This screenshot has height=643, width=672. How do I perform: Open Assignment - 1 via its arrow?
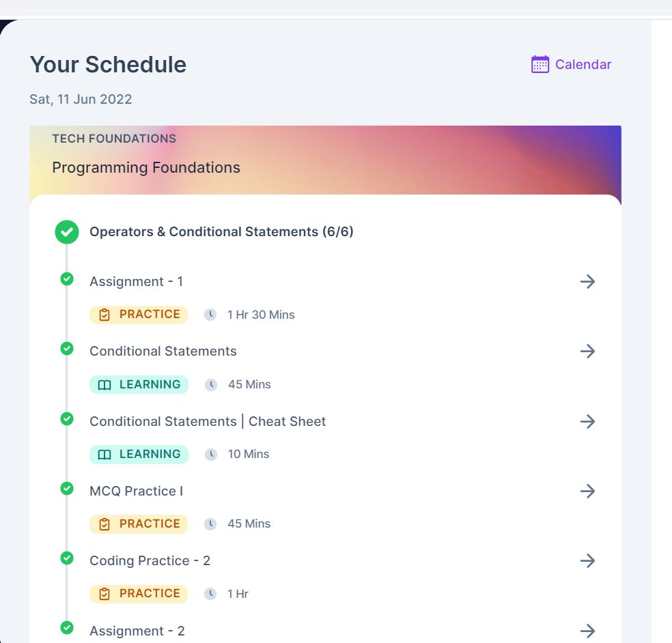587,281
